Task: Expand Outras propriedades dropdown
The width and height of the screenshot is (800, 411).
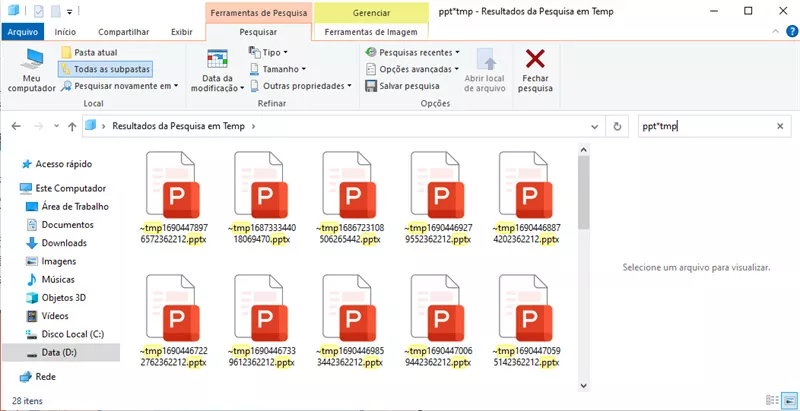Action: coord(301,86)
